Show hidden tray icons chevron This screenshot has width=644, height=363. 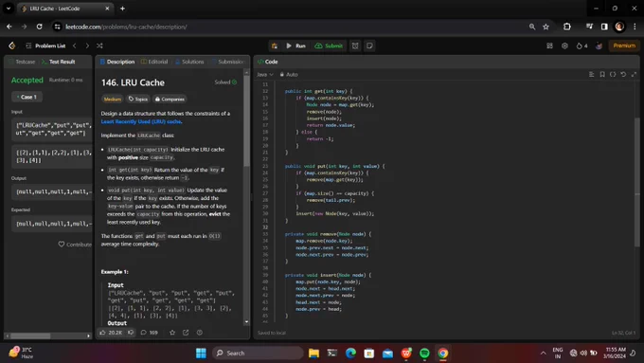pos(543,354)
